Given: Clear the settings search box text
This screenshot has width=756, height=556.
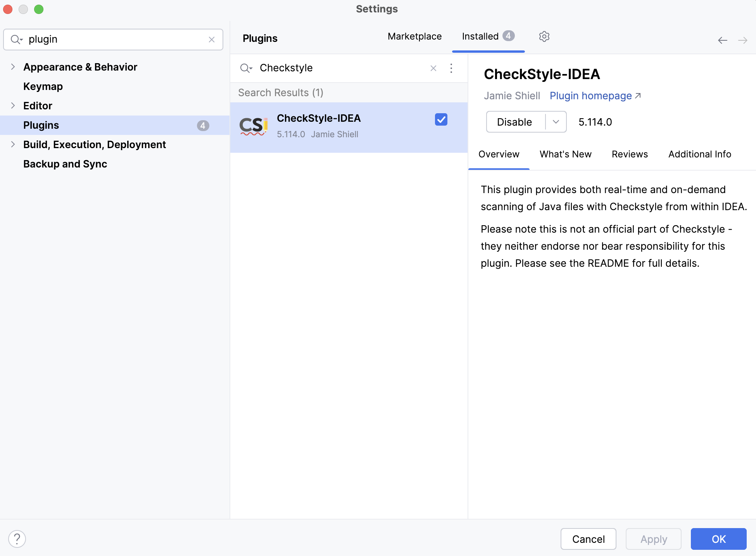Looking at the screenshot, I should tap(211, 40).
